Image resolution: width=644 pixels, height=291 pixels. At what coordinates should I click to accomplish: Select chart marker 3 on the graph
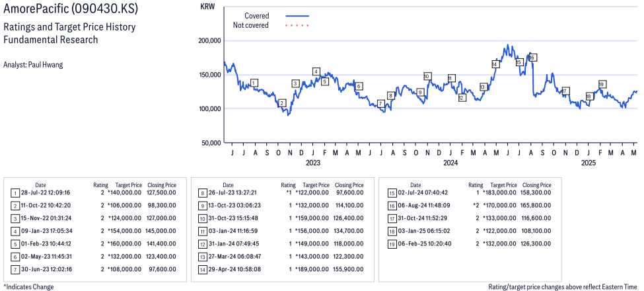(296, 83)
